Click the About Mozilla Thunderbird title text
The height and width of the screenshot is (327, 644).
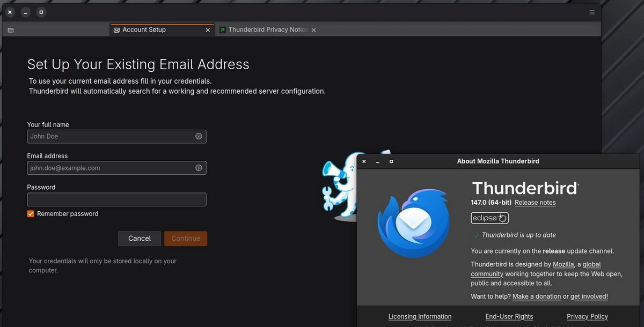tap(498, 161)
